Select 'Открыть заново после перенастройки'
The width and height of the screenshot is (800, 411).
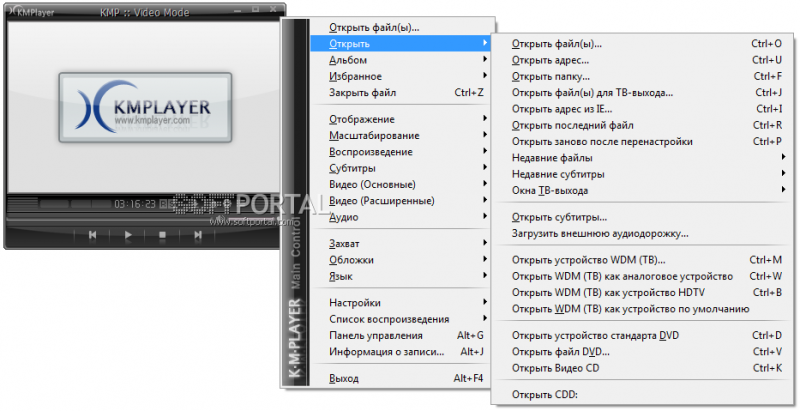point(644,142)
